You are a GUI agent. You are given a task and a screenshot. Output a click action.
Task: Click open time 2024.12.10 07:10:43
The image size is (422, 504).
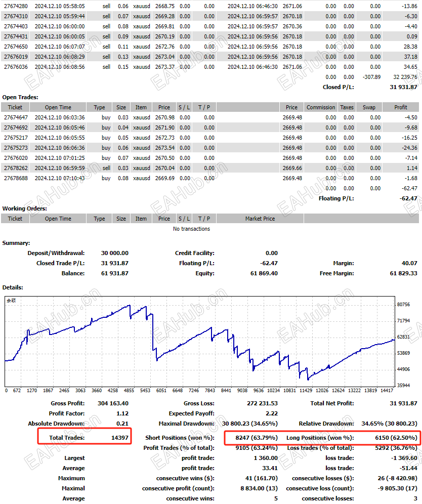(x=60, y=178)
